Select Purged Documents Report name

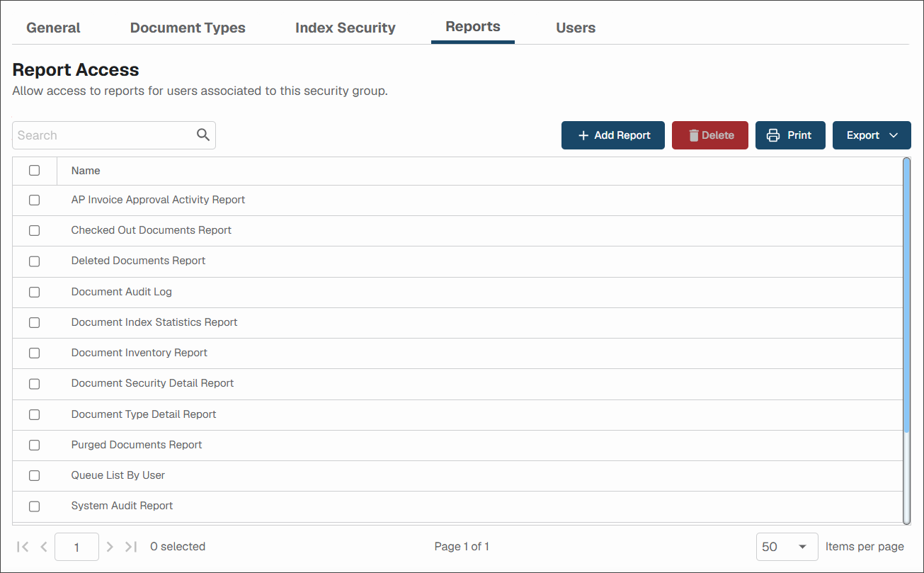click(137, 445)
